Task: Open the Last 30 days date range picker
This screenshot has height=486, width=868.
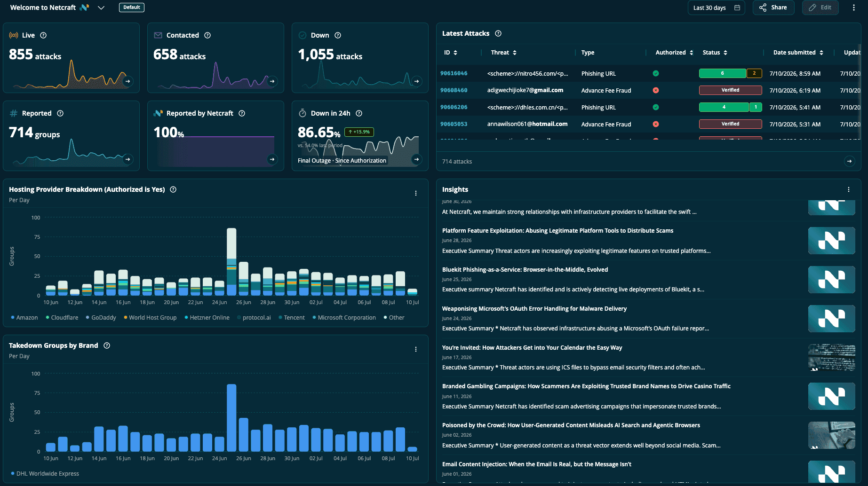Action: 717,8
